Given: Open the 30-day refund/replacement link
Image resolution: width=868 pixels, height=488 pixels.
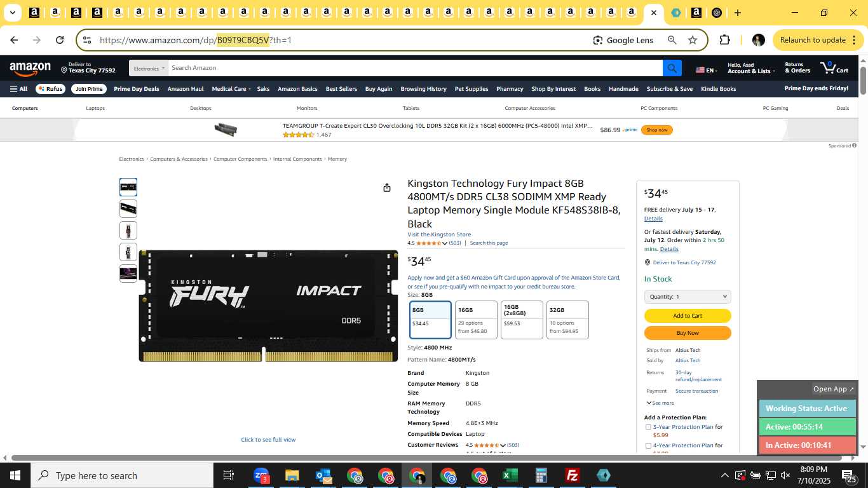Looking at the screenshot, I should pos(698,376).
